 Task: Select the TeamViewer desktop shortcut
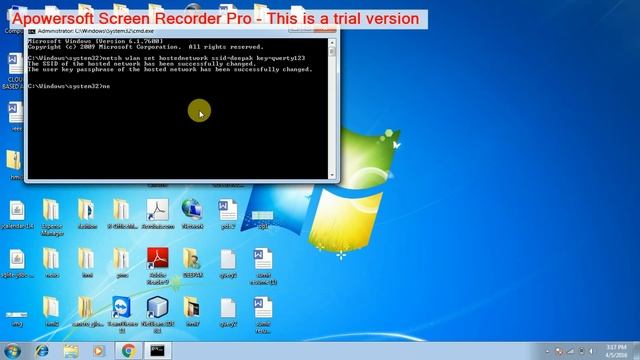coord(122,314)
